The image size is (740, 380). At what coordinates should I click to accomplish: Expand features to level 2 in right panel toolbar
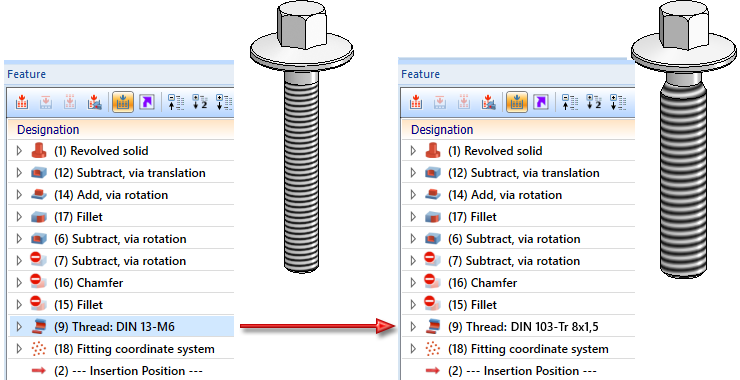point(594,102)
